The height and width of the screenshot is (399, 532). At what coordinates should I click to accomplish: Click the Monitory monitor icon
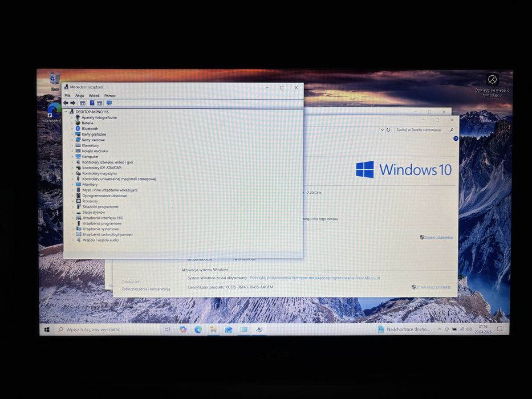pos(78,184)
